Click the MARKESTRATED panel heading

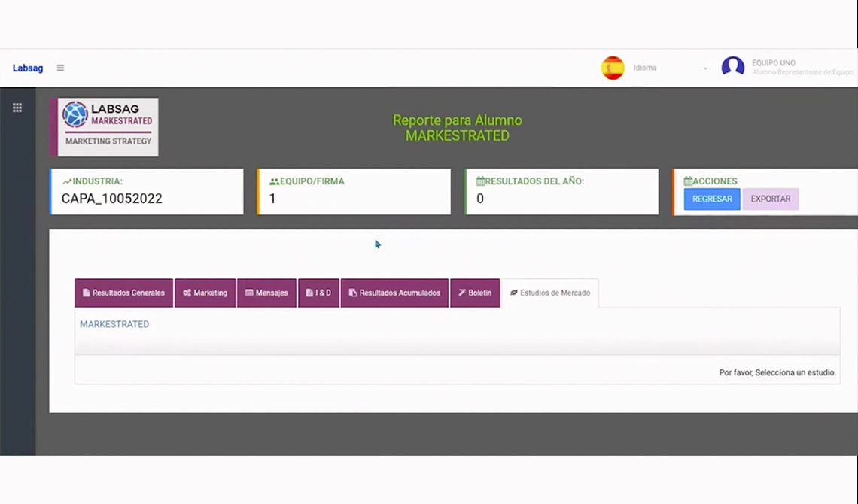click(114, 324)
